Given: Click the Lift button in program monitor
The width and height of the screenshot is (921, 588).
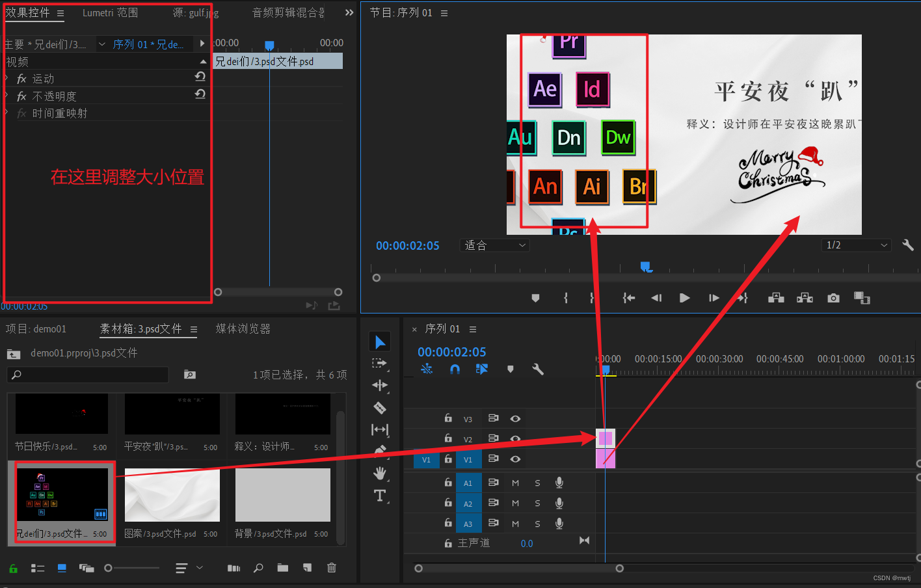Looking at the screenshot, I should 776,298.
